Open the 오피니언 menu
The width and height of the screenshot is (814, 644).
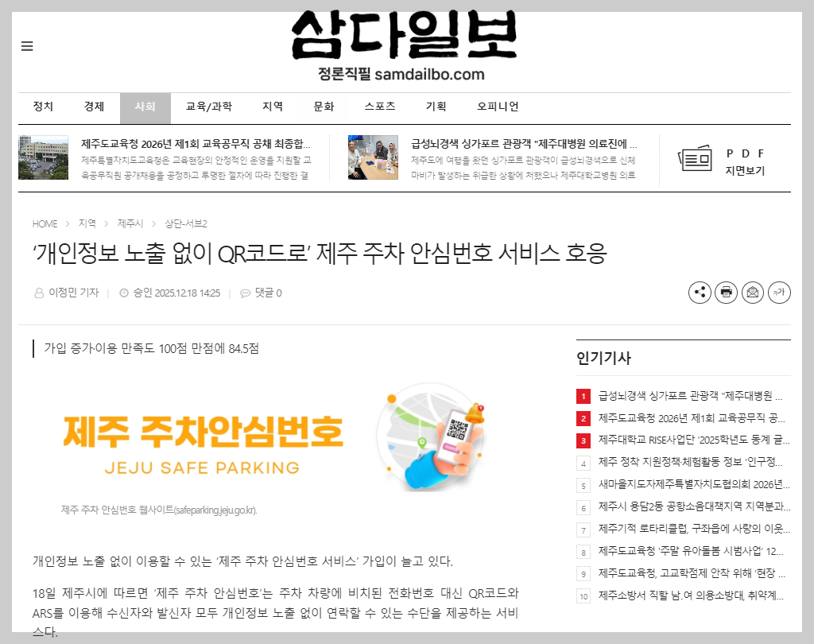pyautogui.click(x=498, y=107)
